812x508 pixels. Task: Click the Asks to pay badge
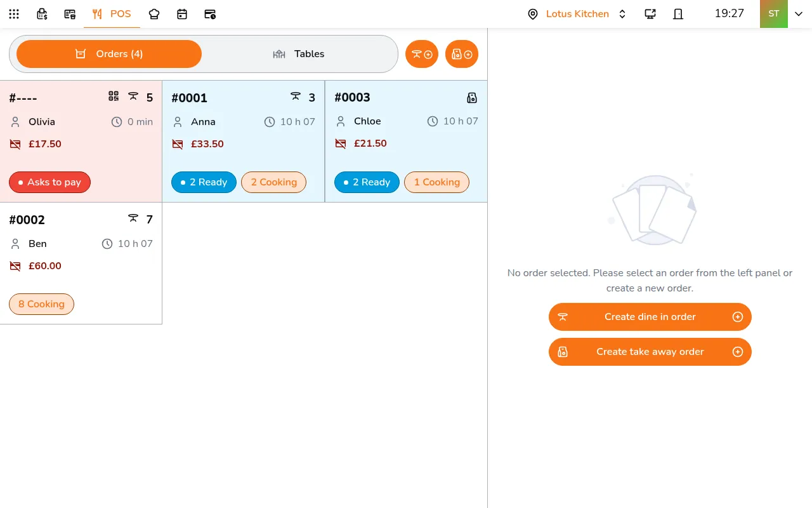[x=49, y=182]
